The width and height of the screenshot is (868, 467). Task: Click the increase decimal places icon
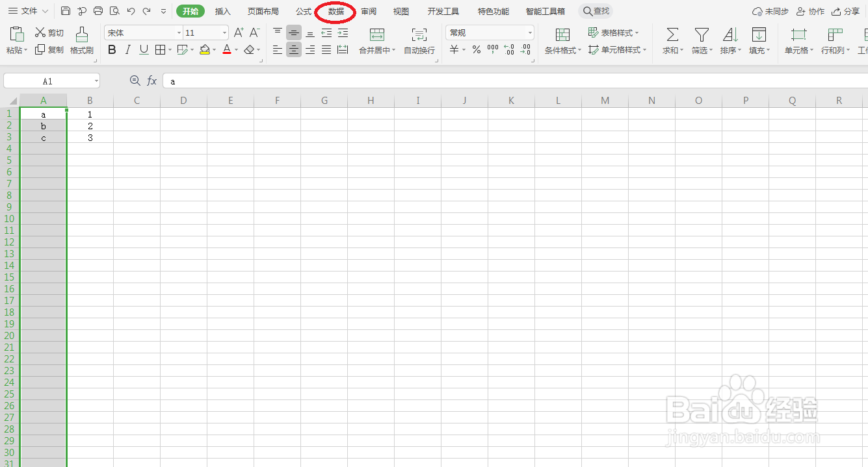click(509, 50)
